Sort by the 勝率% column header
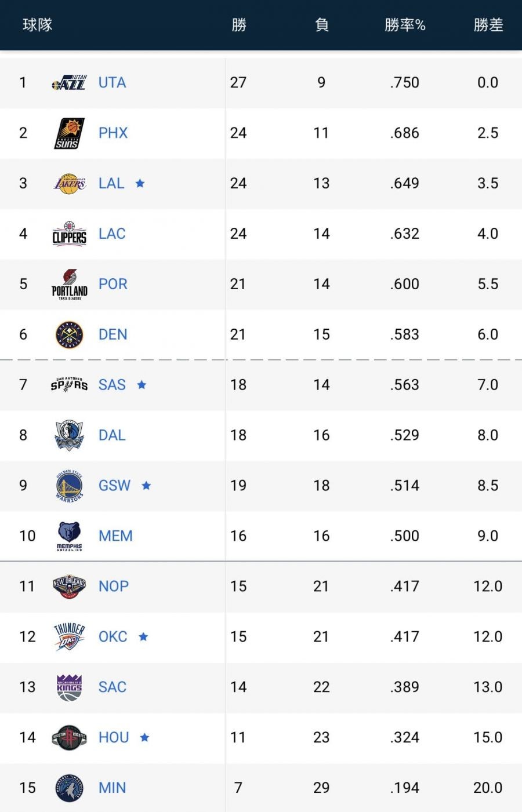Viewport: 522px width, 812px height. [405, 25]
